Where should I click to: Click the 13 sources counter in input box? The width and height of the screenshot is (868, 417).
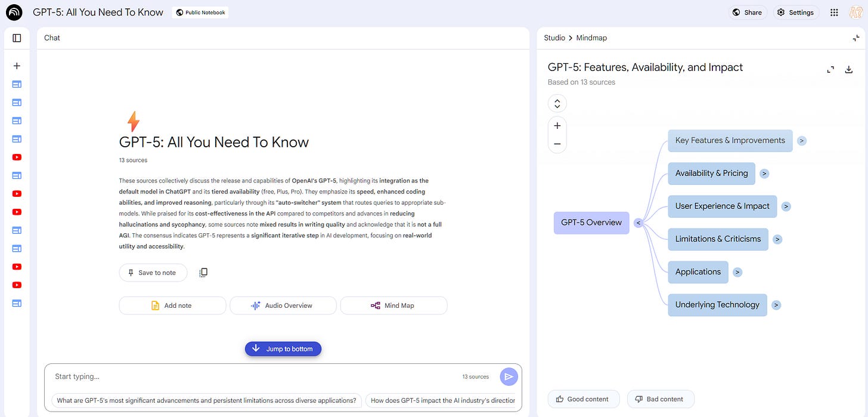[475, 377]
